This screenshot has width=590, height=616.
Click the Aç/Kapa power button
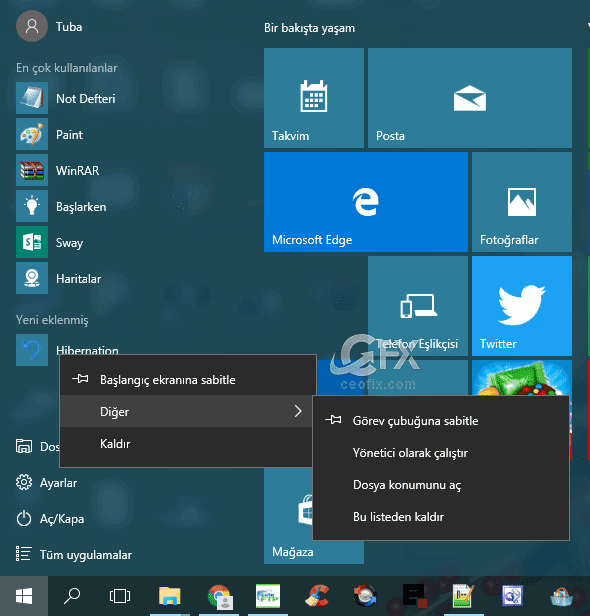pyautogui.click(x=50, y=519)
